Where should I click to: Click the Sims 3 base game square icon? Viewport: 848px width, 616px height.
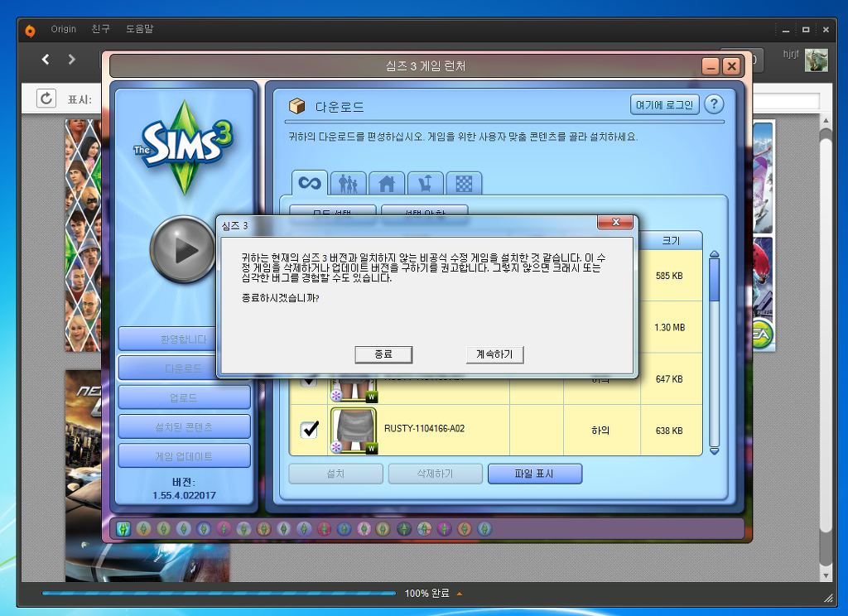(123, 528)
